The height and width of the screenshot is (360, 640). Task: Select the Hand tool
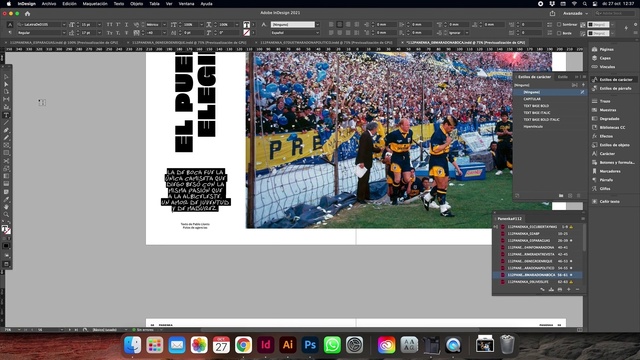tap(6, 207)
